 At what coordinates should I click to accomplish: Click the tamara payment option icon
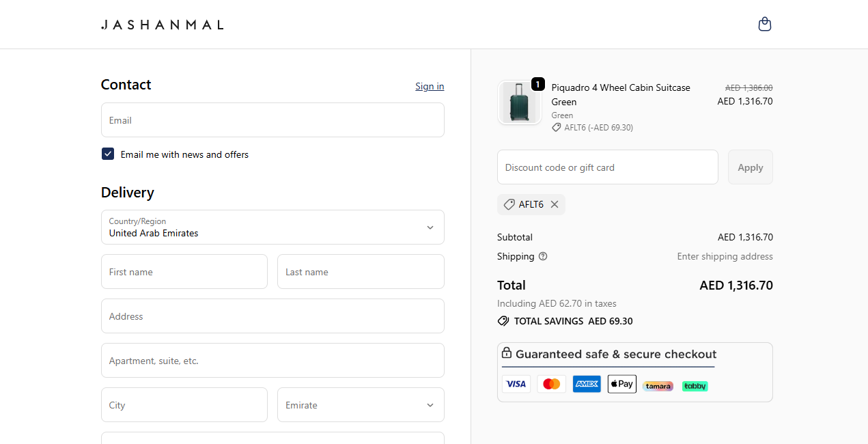click(658, 386)
